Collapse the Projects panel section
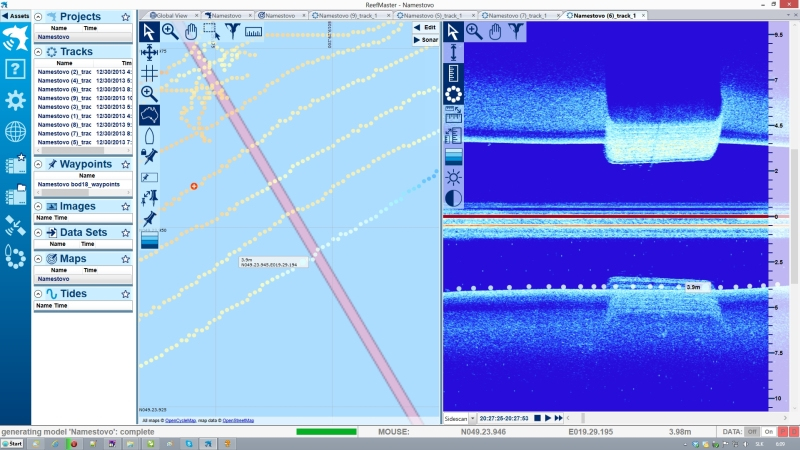This screenshot has width=800, height=450. (x=38, y=17)
